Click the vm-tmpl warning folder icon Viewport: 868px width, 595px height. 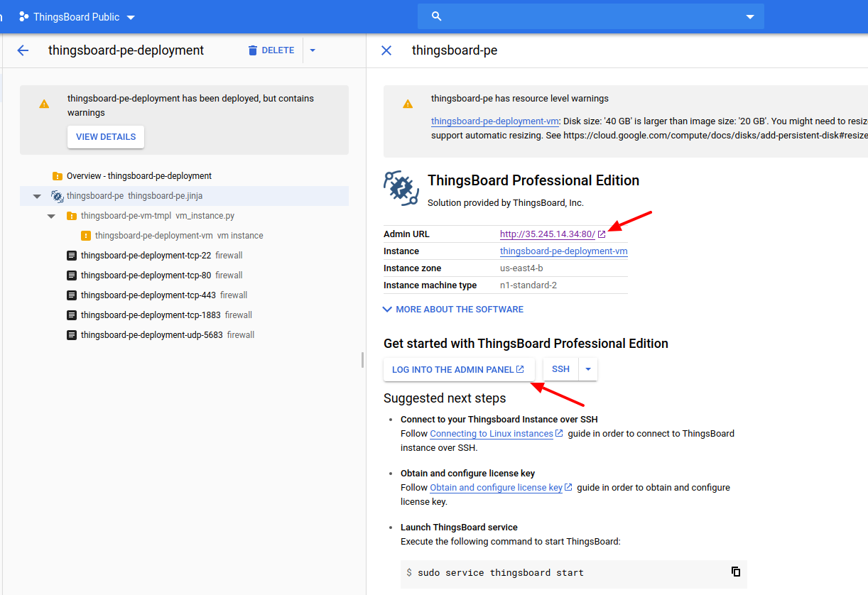(x=72, y=216)
